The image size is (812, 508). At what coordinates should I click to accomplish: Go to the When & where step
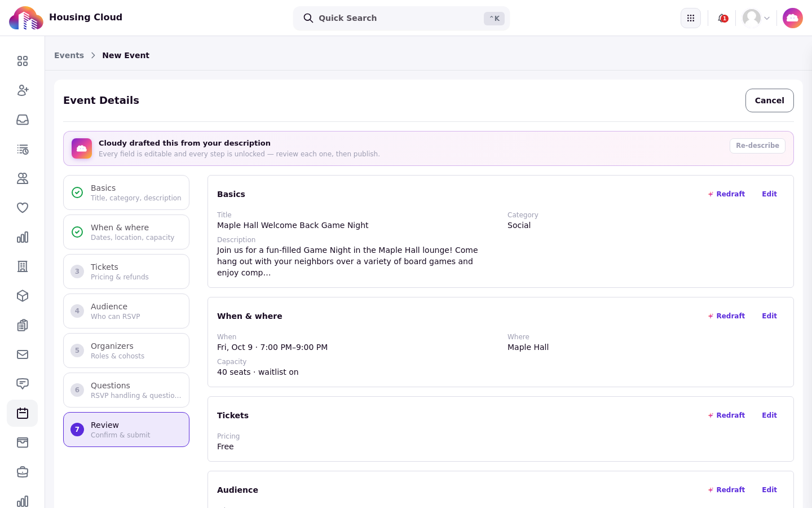point(126,232)
